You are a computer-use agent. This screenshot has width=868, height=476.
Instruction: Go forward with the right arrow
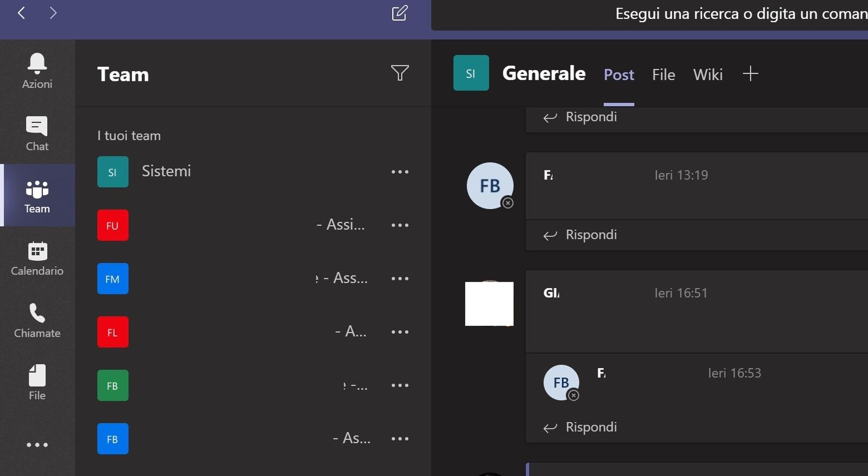click(53, 12)
